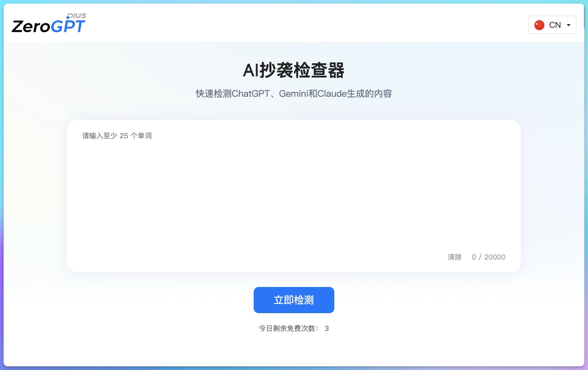588x370 pixels.
Task: Click 清除 to clear the text
Action: 455,257
